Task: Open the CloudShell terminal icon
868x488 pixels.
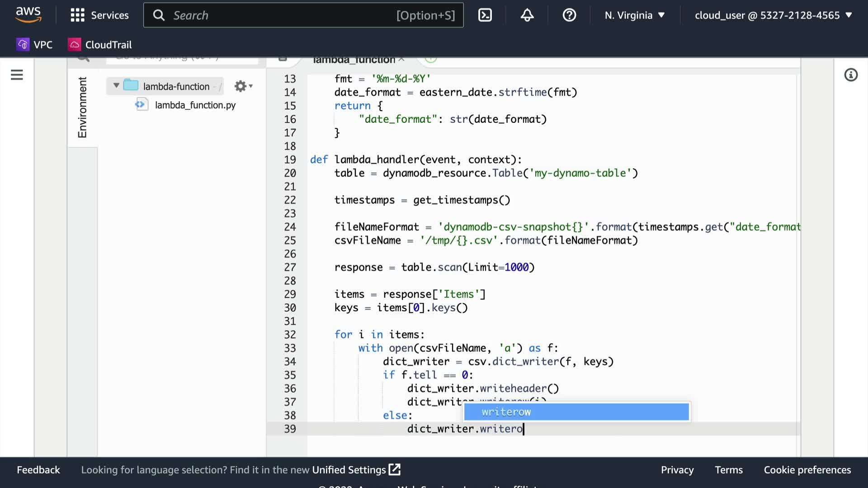Action: (485, 15)
